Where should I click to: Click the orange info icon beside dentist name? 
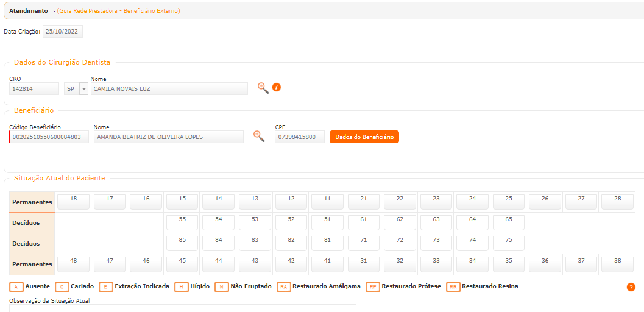[276, 88]
